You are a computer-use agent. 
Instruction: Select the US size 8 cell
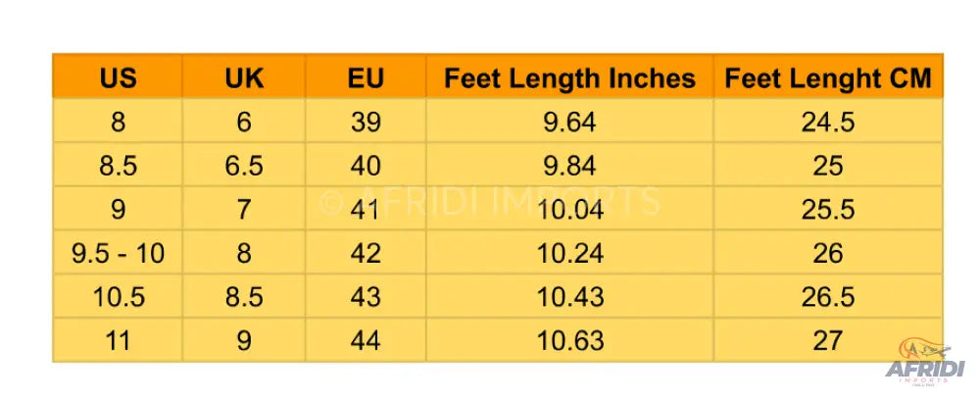(119, 123)
